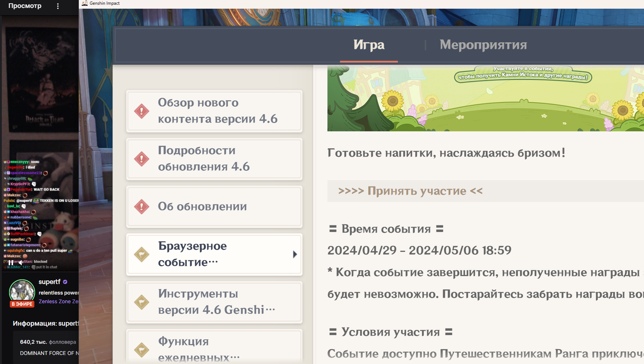Click the relentless power stream title
644x364 pixels.
pyautogui.click(x=59, y=293)
